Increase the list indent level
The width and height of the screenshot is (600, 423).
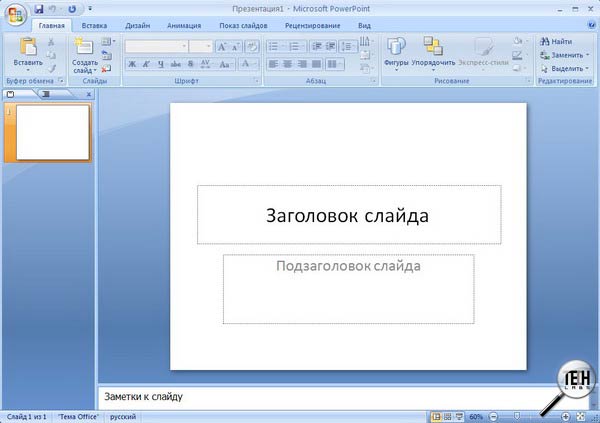point(331,47)
